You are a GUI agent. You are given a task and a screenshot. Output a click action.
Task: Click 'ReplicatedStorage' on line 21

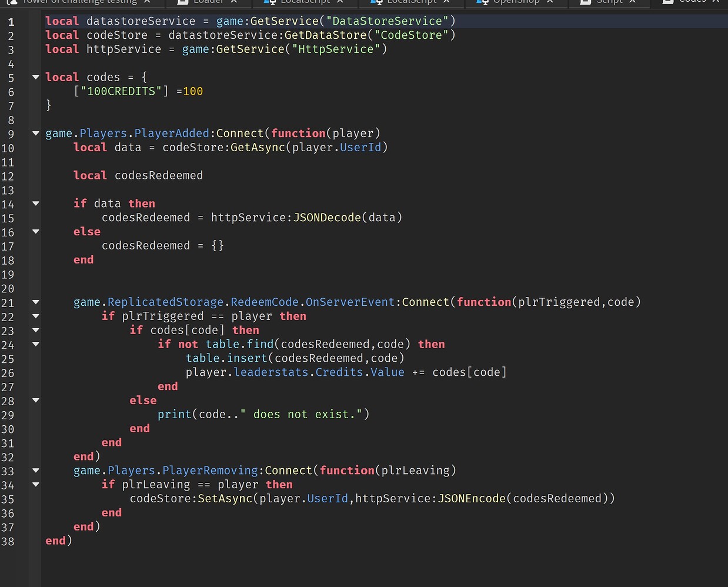pyautogui.click(x=166, y=302)
